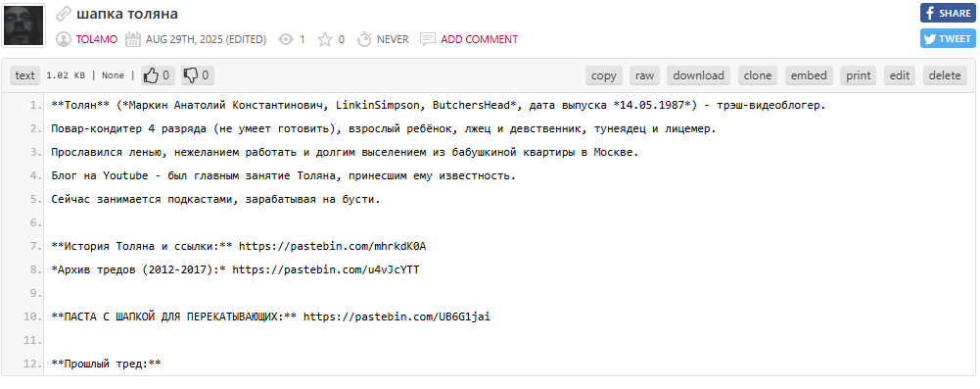Click the ADD COMMENT link
Viewport: 980px width, 389px height.
point(480,39)
